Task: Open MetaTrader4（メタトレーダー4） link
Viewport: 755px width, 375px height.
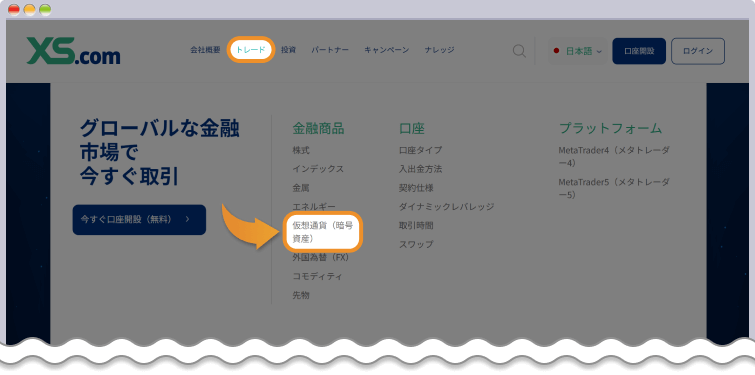Action: tap(614, 156)
